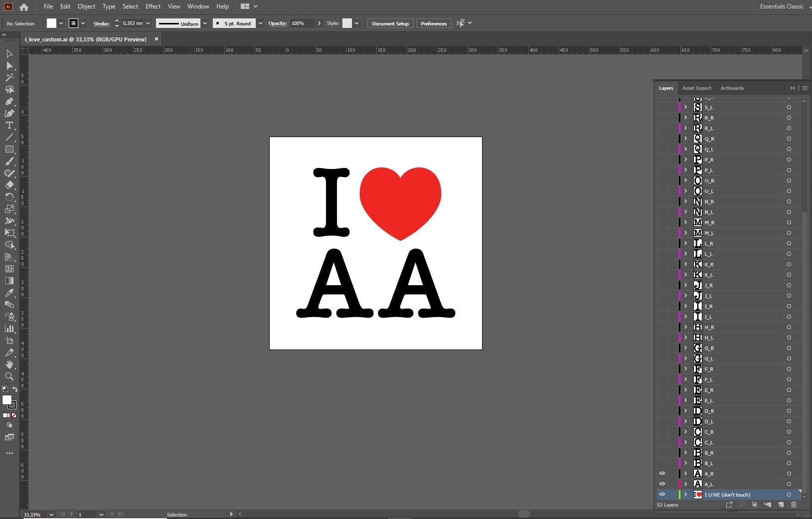This screenshot has width=812, height=519.
Task: Open the artboard number dropdown
Action: (x=101, y=514)
